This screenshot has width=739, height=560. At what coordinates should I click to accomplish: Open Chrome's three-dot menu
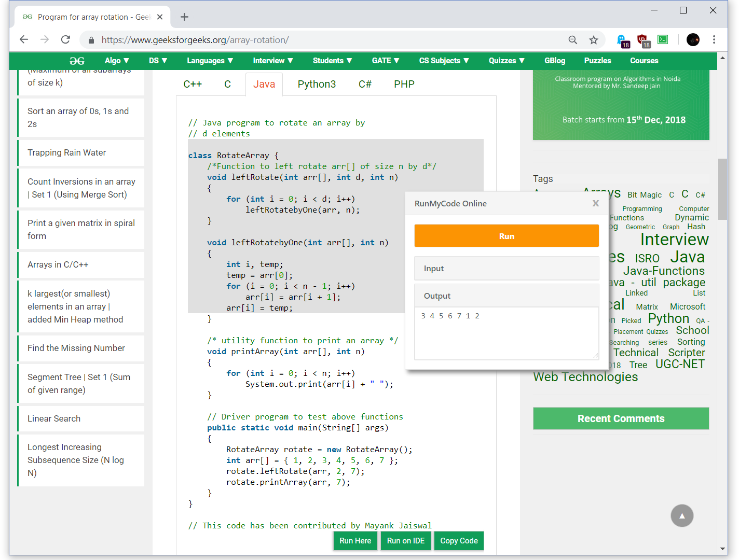pos(714,39)
